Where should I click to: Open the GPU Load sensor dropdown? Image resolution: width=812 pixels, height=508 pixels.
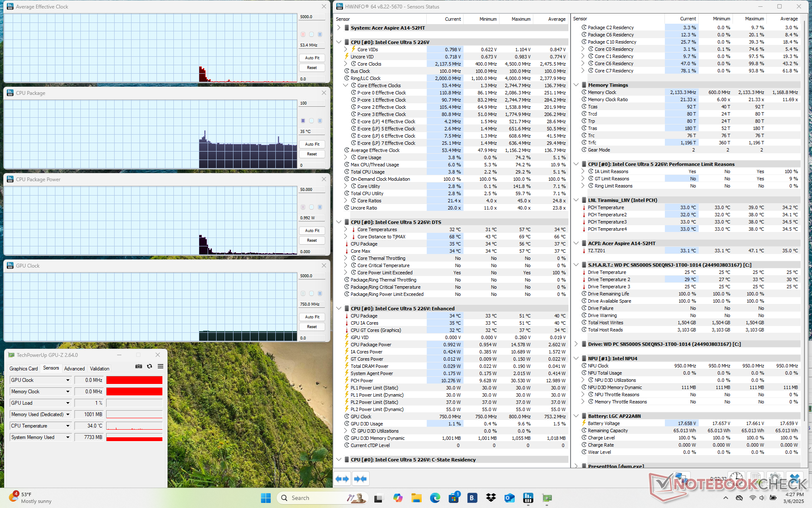(x=68, y=403)
